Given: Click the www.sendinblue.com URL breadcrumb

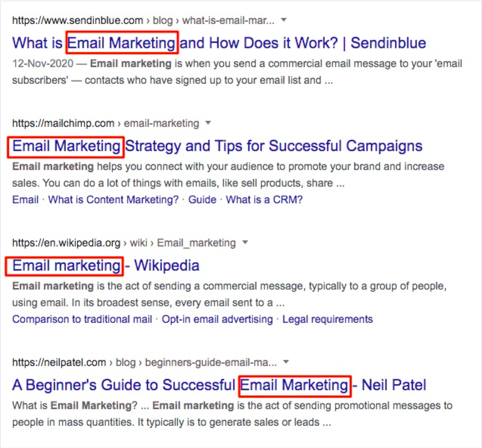Looking at the screenshot, I should (x=143, y=21).
